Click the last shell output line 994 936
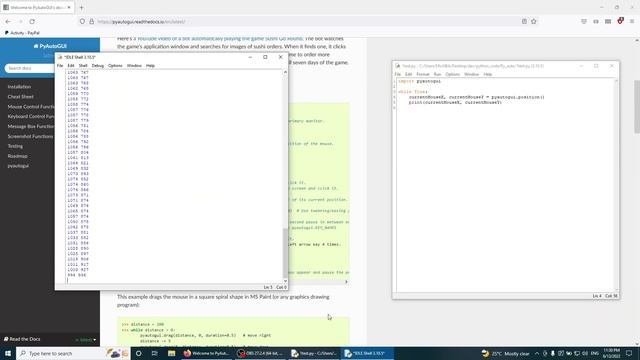Screen dimensions: 640x360 [x=77, y=275]
